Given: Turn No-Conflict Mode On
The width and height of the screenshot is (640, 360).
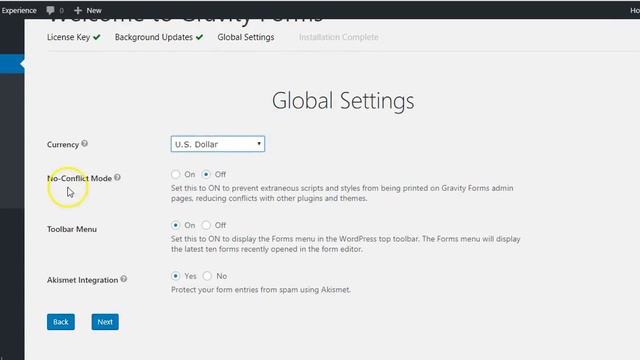Looking at the screenshot, I should (x=176, y=174).
